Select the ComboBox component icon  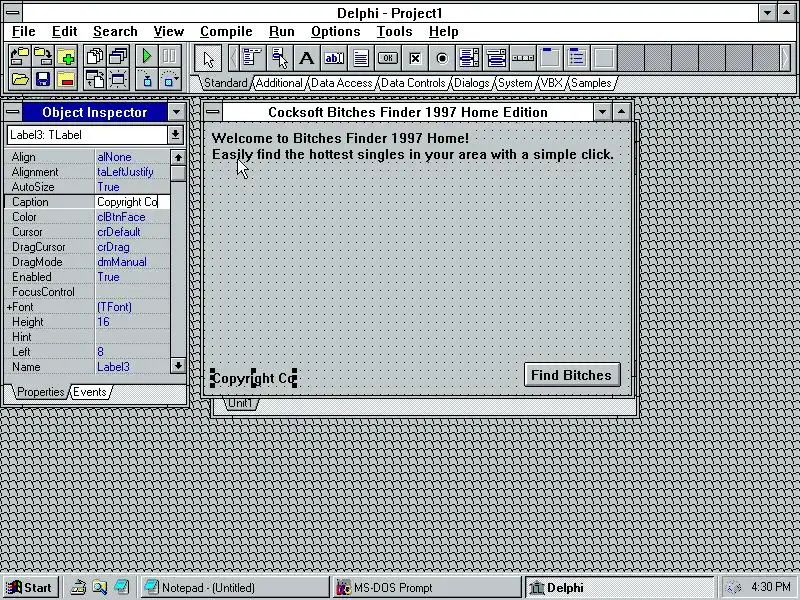click(496, 58)
